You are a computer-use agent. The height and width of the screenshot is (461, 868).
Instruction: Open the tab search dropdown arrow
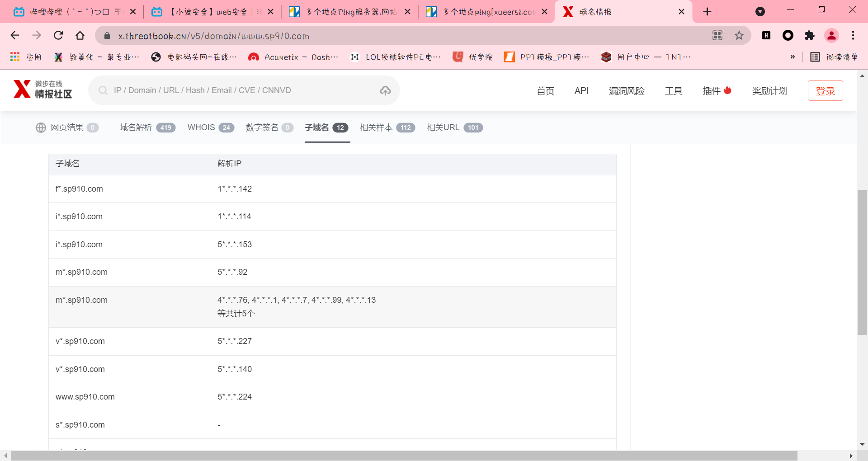tap(760, 12)
